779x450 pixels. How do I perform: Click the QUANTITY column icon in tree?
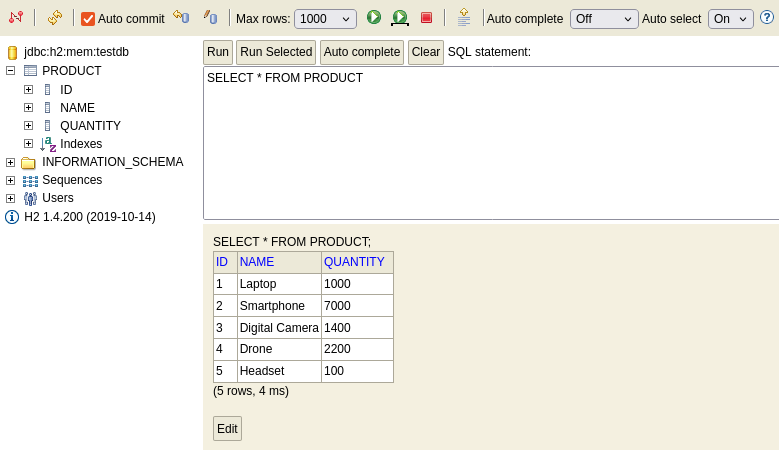48,125
